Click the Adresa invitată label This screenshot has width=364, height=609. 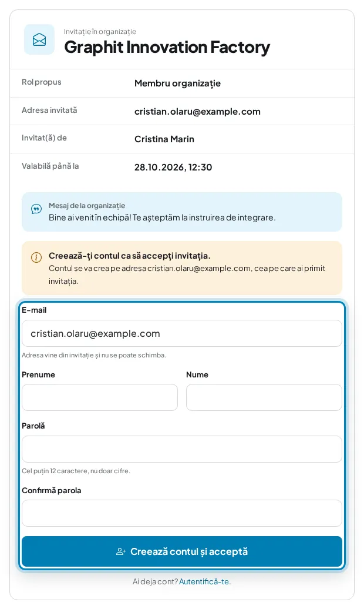pyautogui.click(x=49, y=110)
